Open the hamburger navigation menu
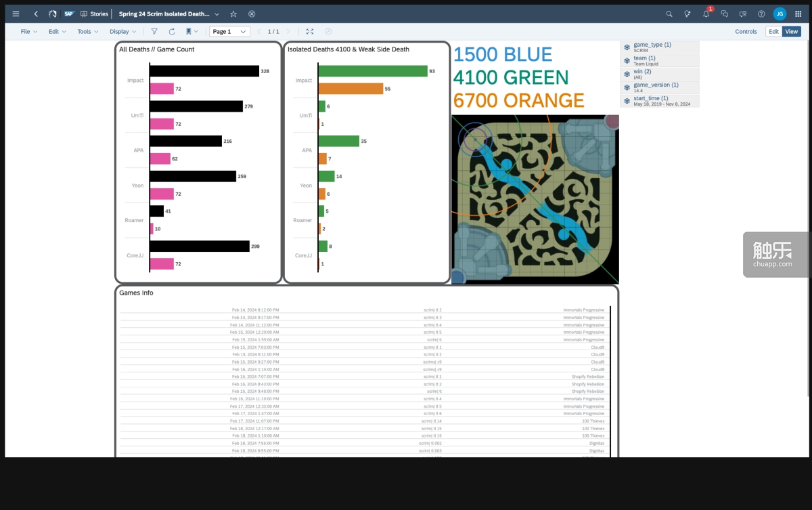 click(16, 14)
